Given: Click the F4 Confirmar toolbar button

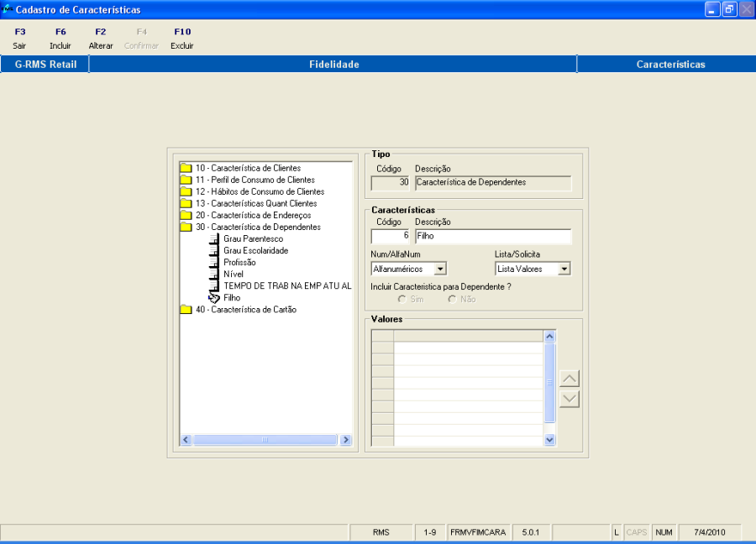Looking at the screenshot, I should click(x=141, y=39).
